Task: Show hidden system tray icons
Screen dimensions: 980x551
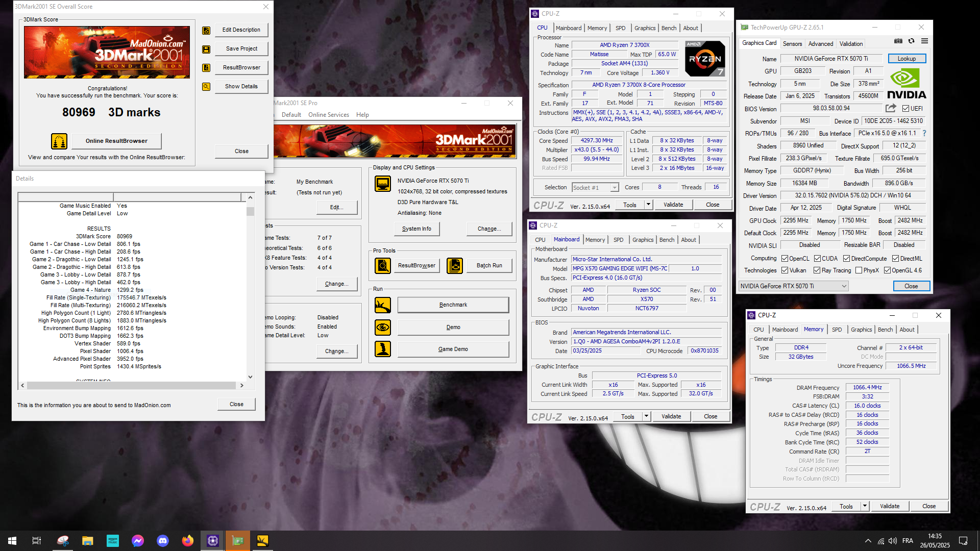Action: 868,541
